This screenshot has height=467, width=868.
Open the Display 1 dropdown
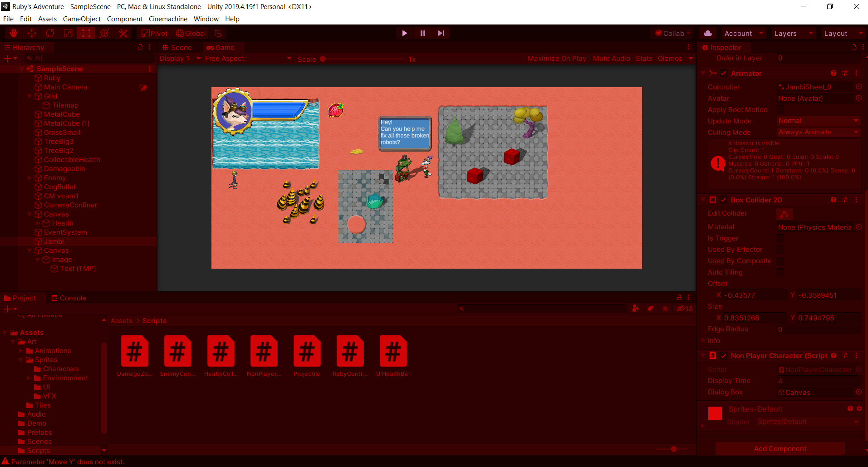click(x=180, y=59)
